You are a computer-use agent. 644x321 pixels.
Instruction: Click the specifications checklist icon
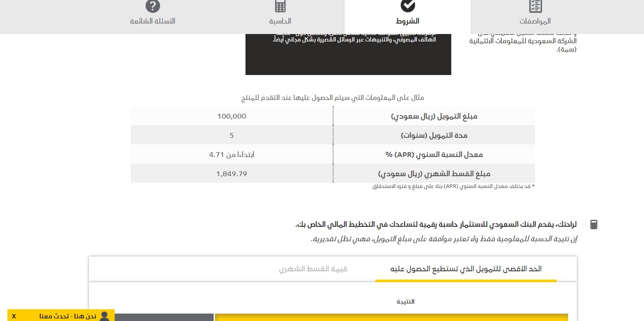click(x=535, y=6)
